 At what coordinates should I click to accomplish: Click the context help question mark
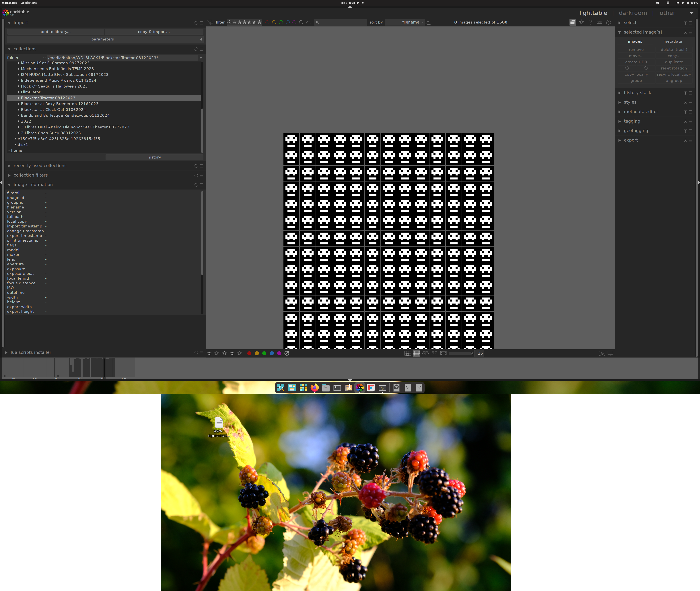[x=590, y=22]
